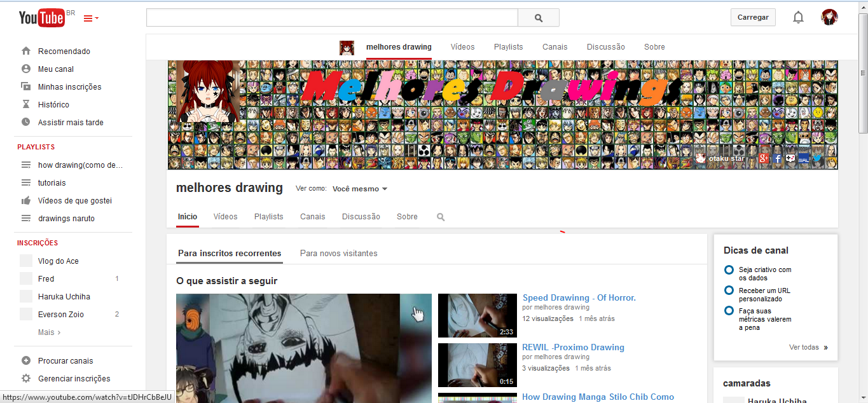This screenshot has height=403, width=868.
Task: Open Meu canal in the sidebar
Action: tap(55, 69)
